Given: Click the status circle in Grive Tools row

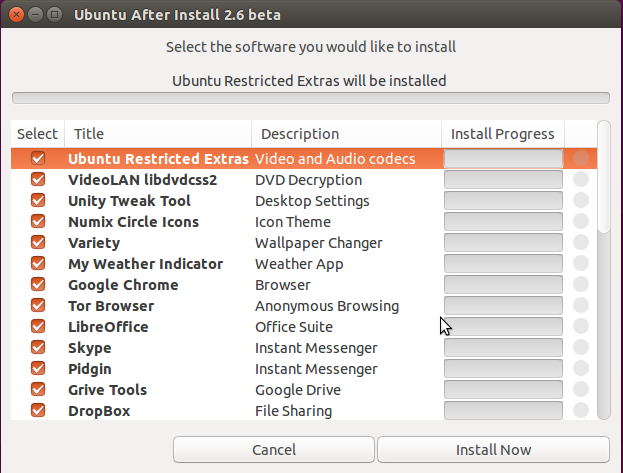Looking at the screenshot, I should point(581,390).
